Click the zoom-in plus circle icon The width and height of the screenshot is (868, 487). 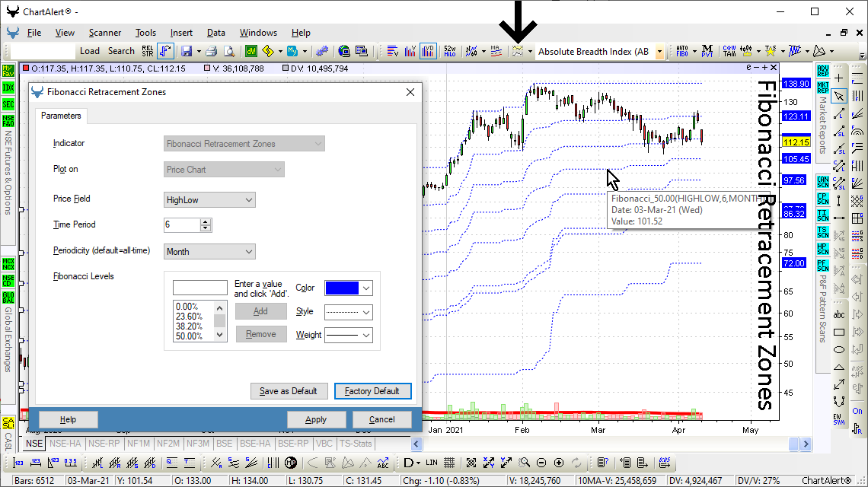559,463
